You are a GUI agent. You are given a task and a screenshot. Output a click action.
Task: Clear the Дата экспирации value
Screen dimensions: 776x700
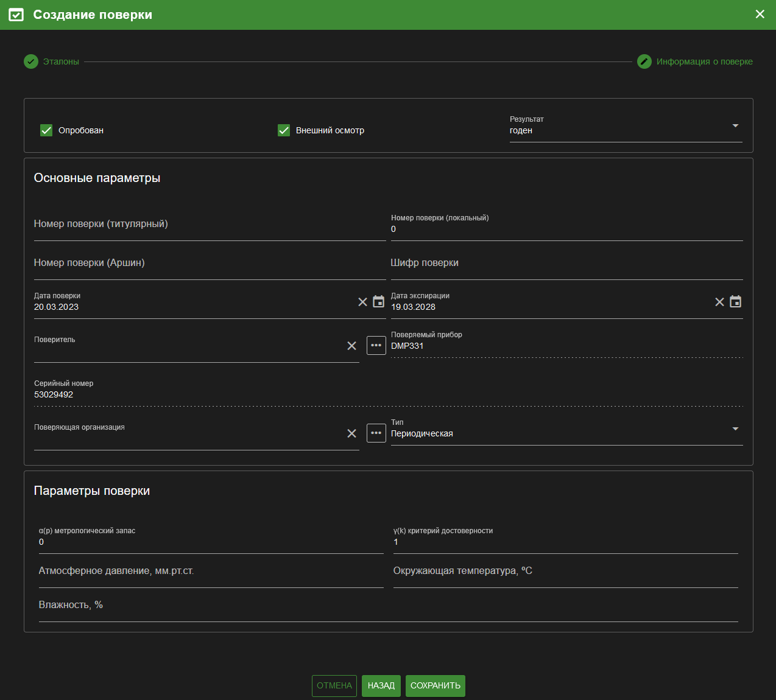click(x=719, y=302)
